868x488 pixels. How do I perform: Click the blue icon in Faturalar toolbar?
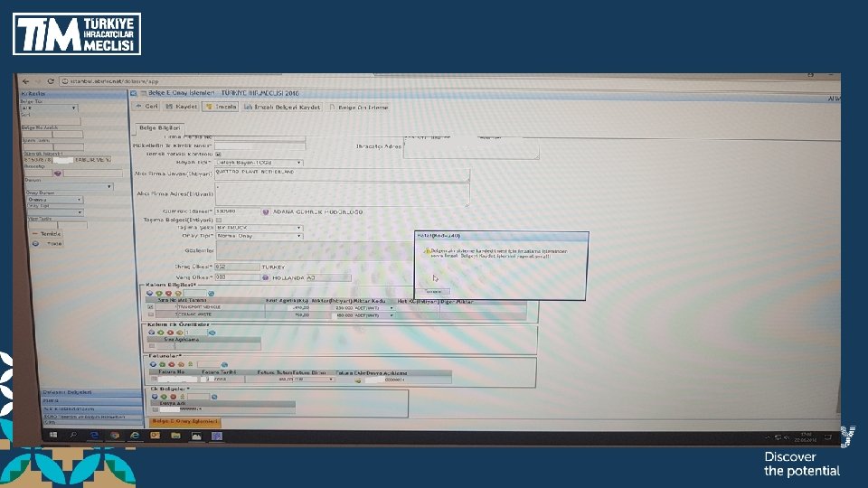point(153,364)
